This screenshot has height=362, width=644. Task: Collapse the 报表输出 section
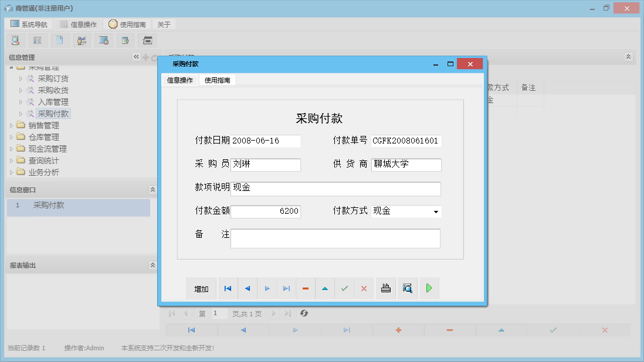pyautogui.click(x=152, y=264)
